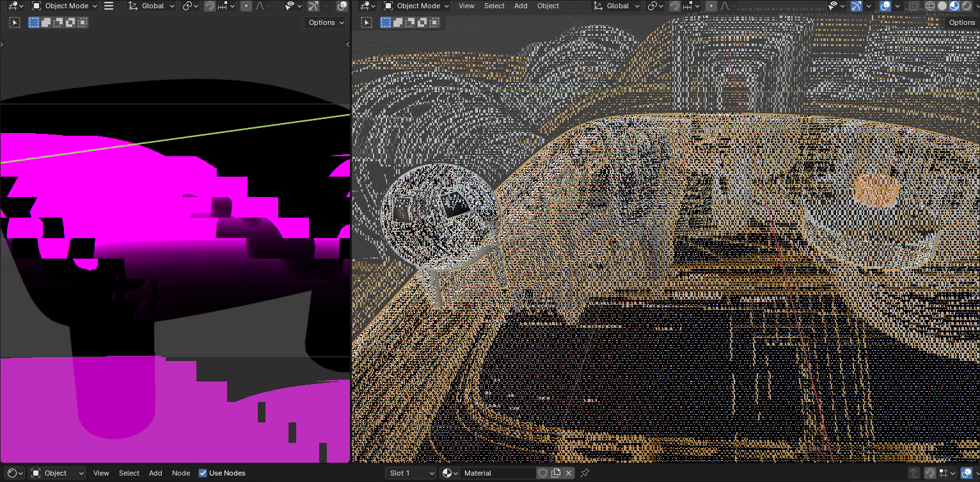The image size is (980, 482).
Task: Switch to rendered shading mode
Action: (x=965, y=6)
